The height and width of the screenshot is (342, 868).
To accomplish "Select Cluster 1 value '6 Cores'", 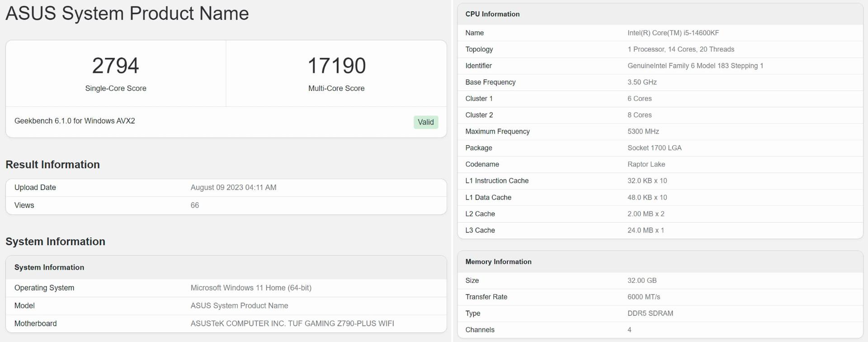I will (640, 99).
